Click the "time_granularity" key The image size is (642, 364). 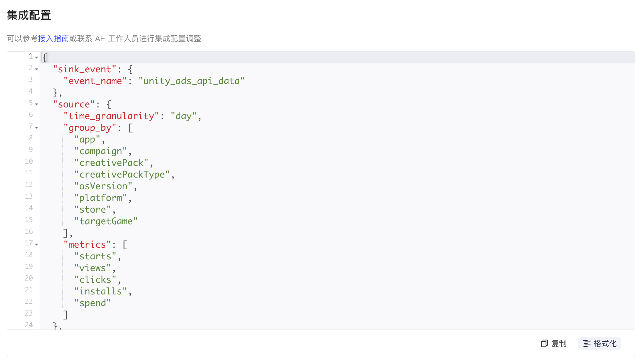click(111, 116)
